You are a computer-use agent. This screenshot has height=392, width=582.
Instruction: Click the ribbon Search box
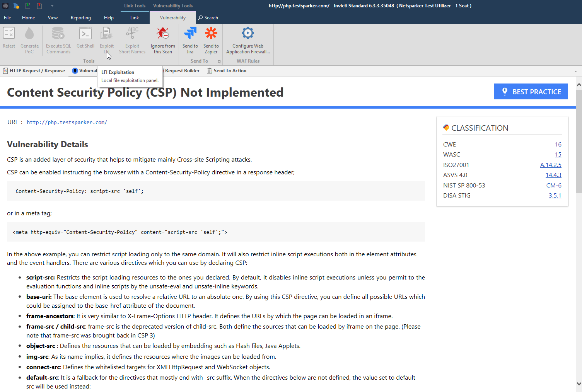pyautogui.click(x=208, y=18)
